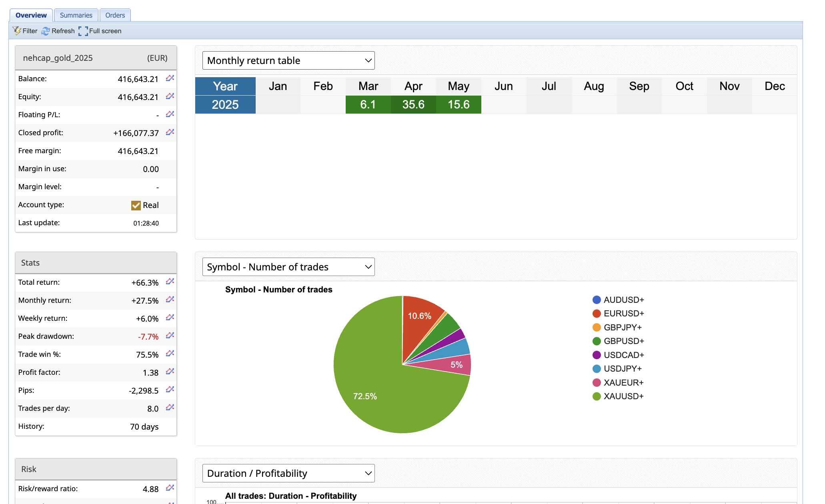
Task: Toggle EURUSD+ series in pie legend
Action: pos(618,314)
